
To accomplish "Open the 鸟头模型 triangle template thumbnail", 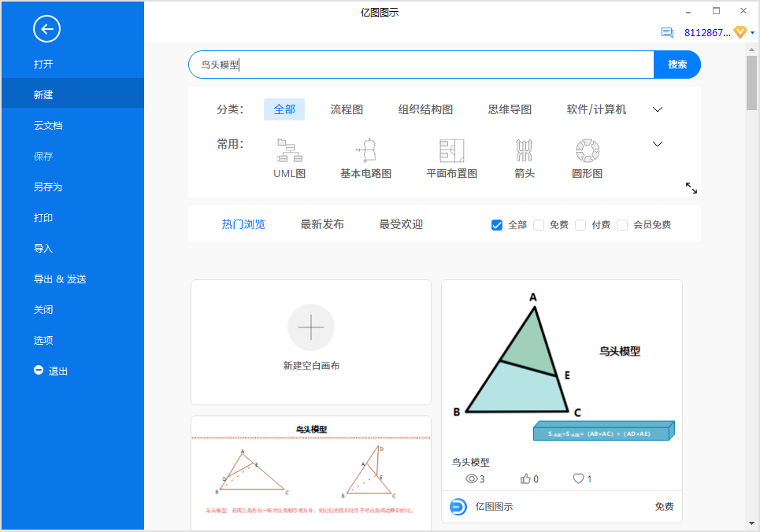I will 562,367.
